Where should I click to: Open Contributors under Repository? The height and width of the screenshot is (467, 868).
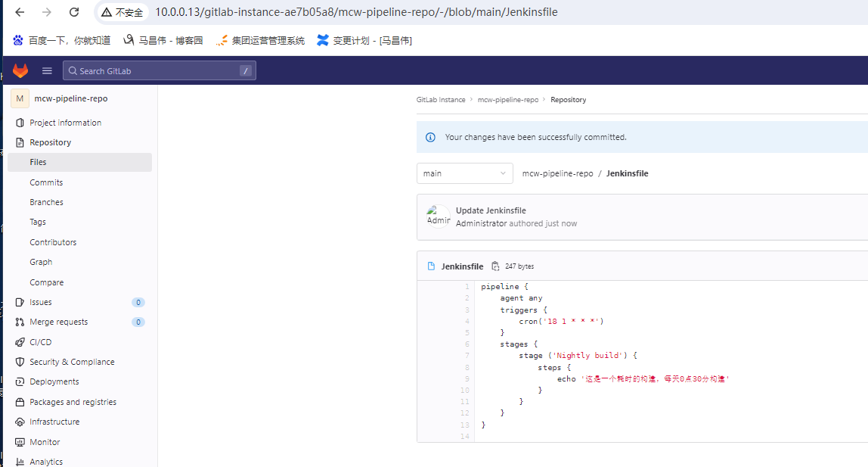click(x=53, y=242)
